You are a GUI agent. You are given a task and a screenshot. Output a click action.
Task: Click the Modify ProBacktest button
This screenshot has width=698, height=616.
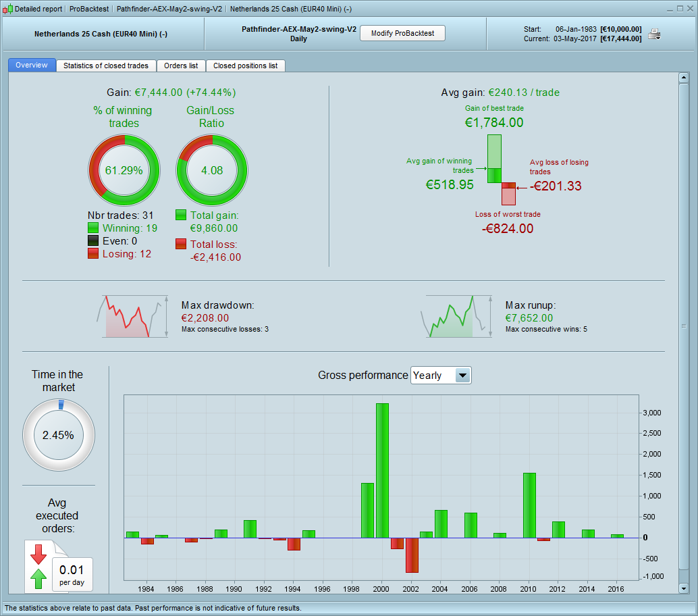(x=402, y=33)
